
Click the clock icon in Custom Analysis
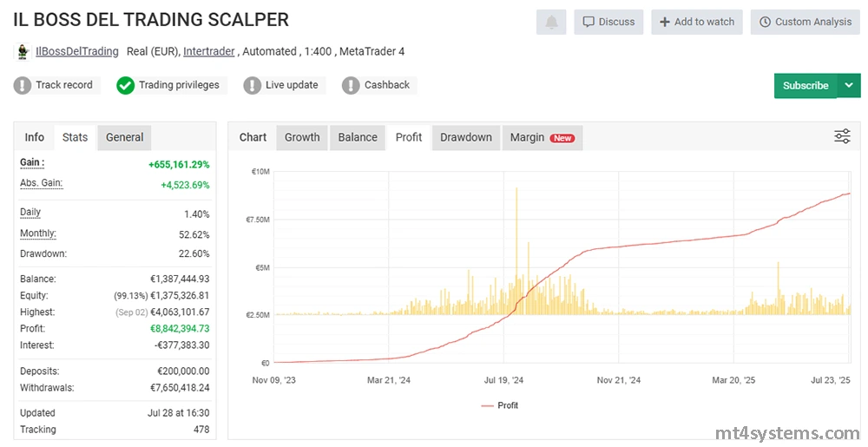point(765,22)
